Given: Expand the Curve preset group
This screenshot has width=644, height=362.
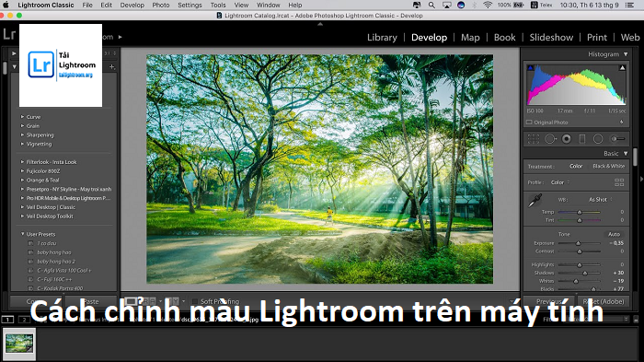Looking at the screenshot, I should tap(22, 117).
